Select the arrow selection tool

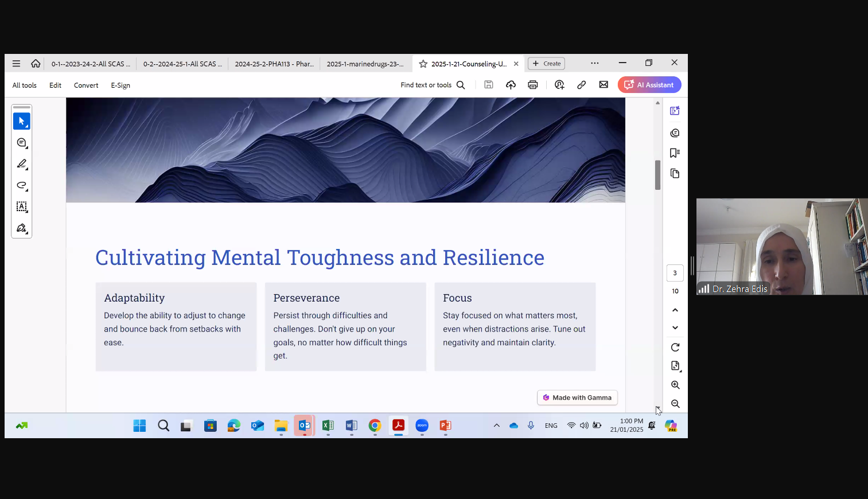point(22,121)
